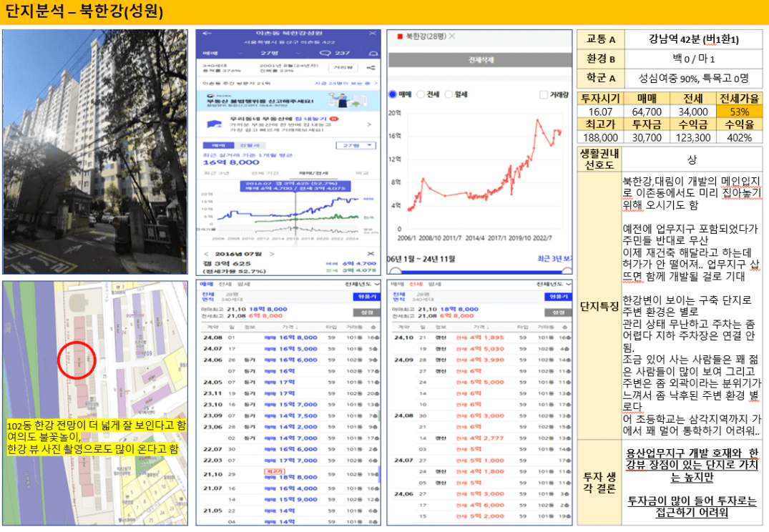Grab the right handle of the date range slider
Viewport: 769px width, 532px height.
pyautogui.click(x=567, y=270)
